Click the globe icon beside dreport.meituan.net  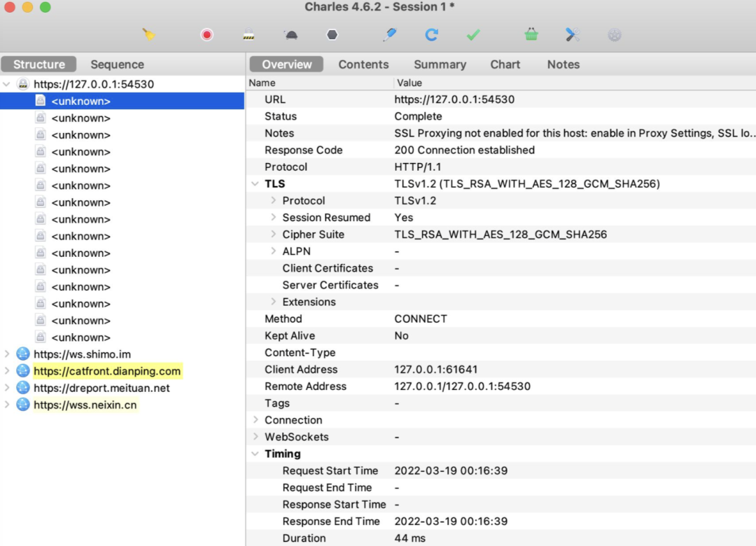pos(22,388)
